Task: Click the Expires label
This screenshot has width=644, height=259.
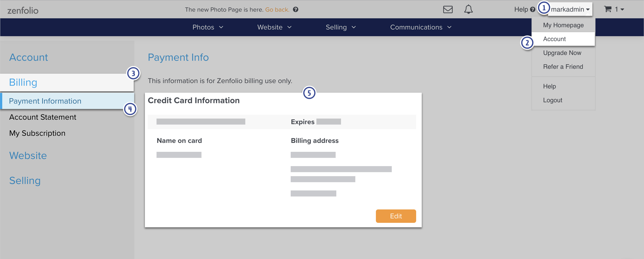Action: coord(302,122)
